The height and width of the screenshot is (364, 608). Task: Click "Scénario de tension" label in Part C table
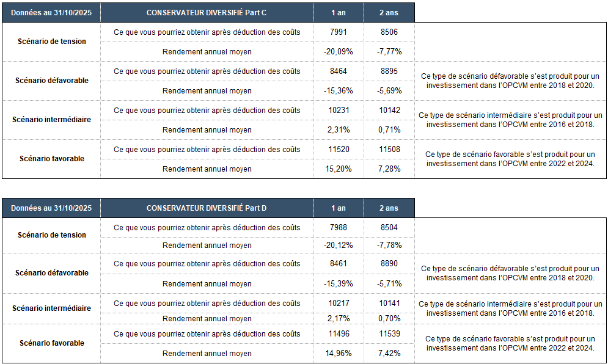(51, 42)
